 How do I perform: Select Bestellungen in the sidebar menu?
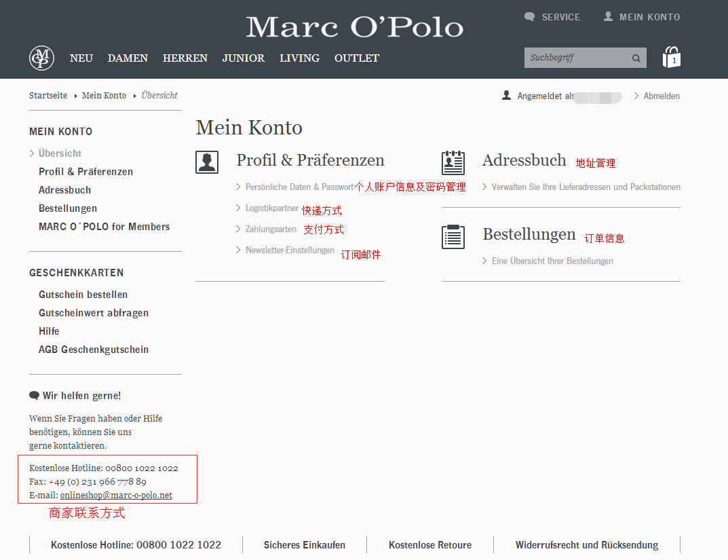tap(68, 208)
